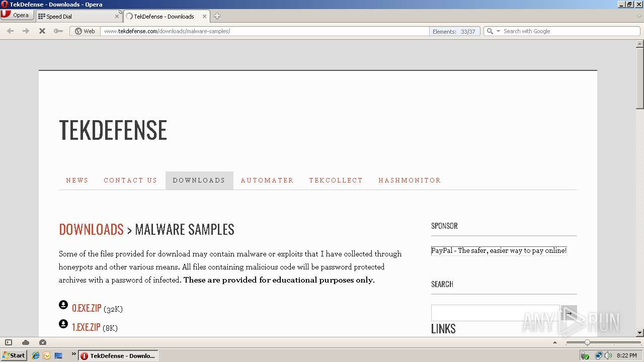Open Opera Link cloud icon
This screenshot has width=644, height=362.
pyautogui.click(x=26, y=342)
